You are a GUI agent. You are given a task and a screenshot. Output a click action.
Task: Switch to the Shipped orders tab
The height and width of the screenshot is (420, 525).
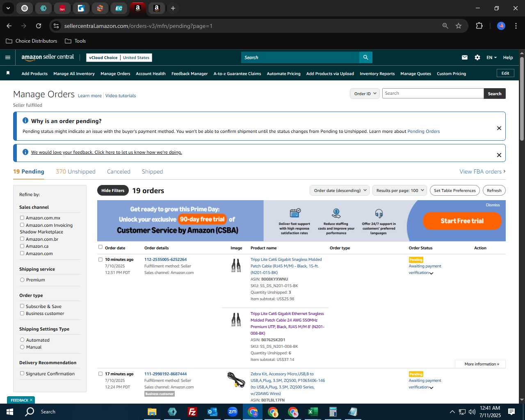pyautogui.click(x=152, y=171)
